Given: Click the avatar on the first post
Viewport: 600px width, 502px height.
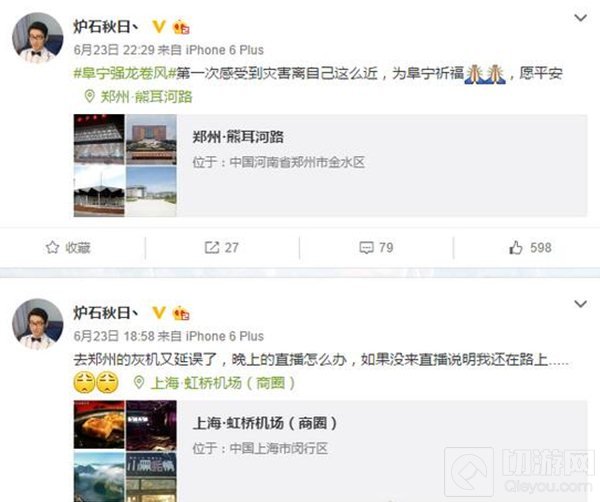Looking at the screenshot, I should [x=38, y=37].
